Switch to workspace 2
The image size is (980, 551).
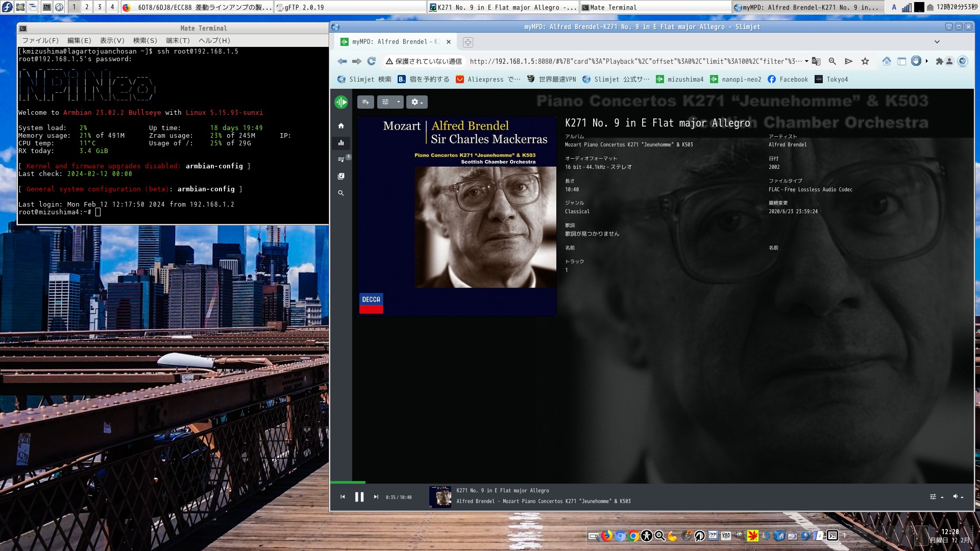click(x=87, y=7)
